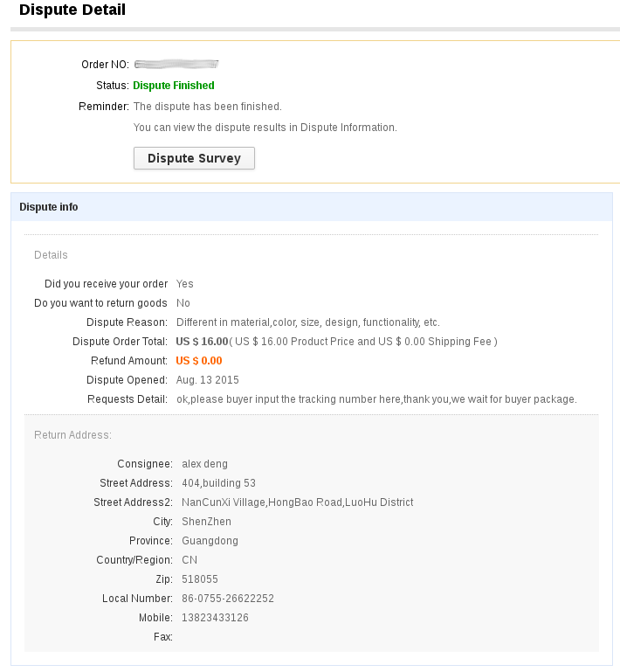Image resolution: width=620 pixels, height=672 pixels.
Task: Click the Return Address heading
Action: click(x=72, y=434)
